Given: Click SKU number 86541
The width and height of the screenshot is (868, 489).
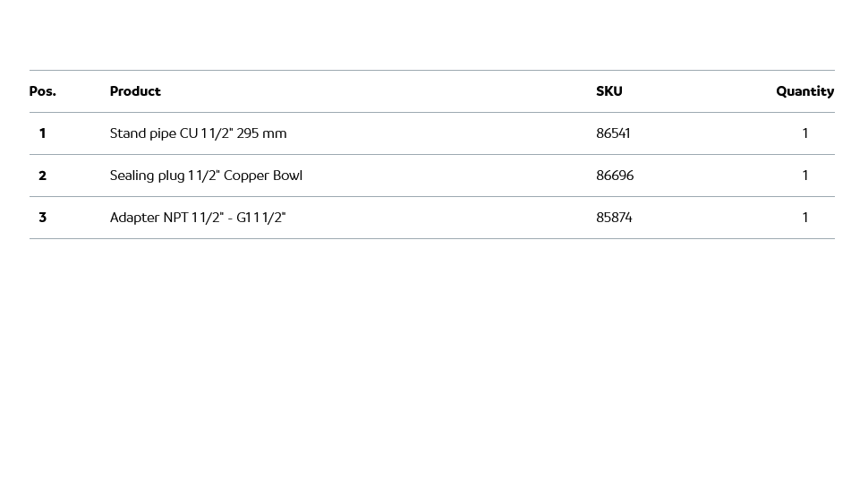Looking at the screenshot, I should [613, 133].
